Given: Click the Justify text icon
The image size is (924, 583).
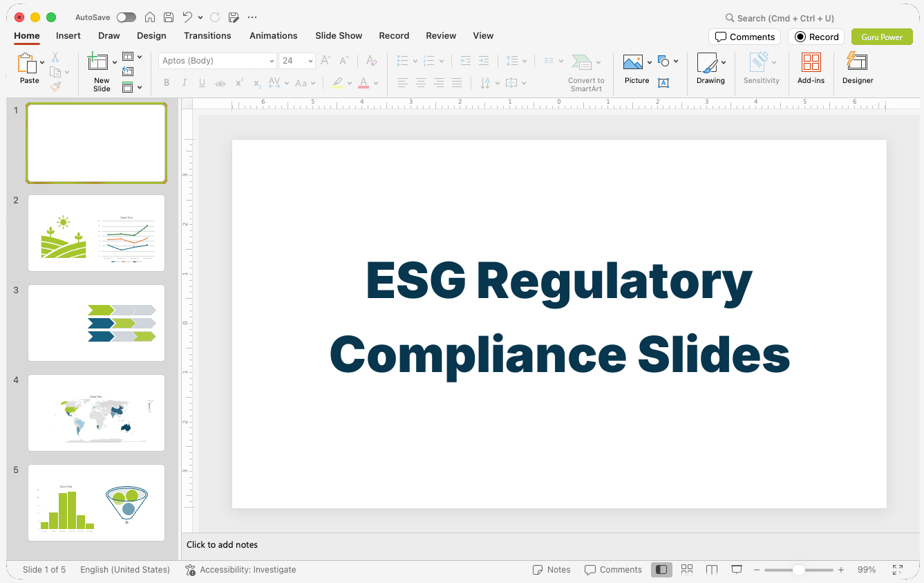Looking at the screenshot, I should point(457,83).
